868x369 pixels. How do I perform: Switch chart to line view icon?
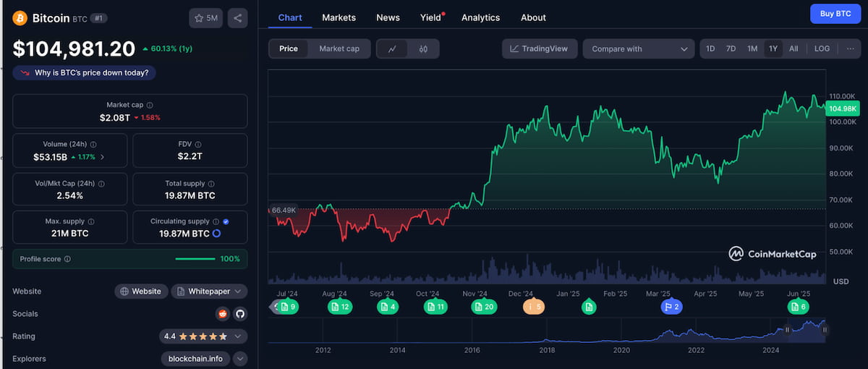pos(393,49)
